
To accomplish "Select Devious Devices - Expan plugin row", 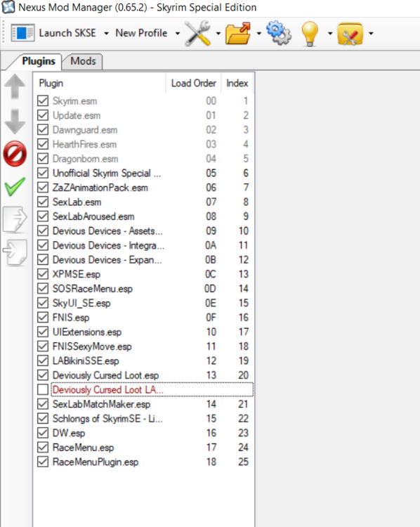I will 144,260.
